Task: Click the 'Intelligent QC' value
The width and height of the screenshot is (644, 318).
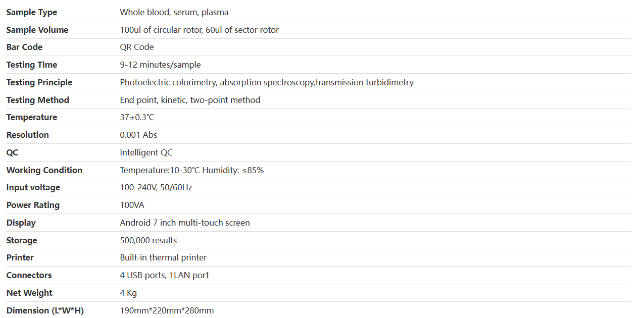Action: point(146,152)
